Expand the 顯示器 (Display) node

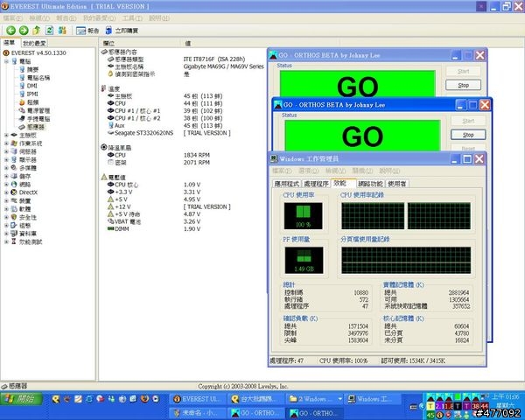pyautogui.click(x=6, y=160)
